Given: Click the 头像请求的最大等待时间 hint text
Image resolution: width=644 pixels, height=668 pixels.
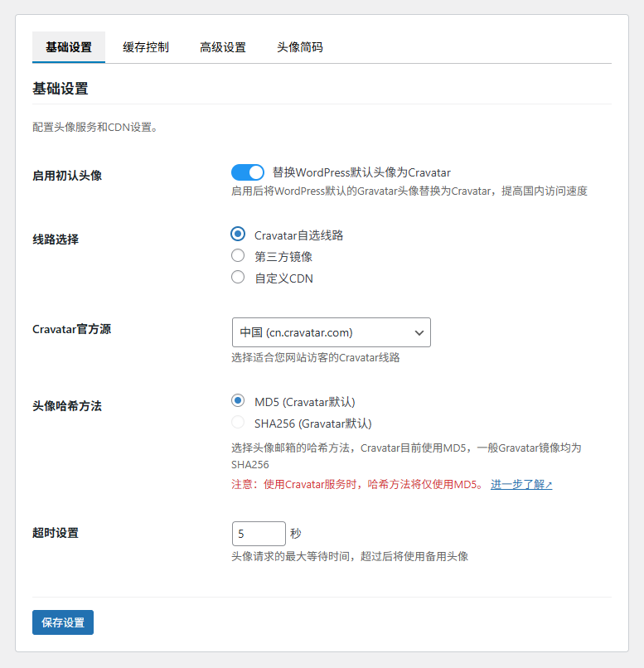Looking at the screenshot, I should (350, 556).
